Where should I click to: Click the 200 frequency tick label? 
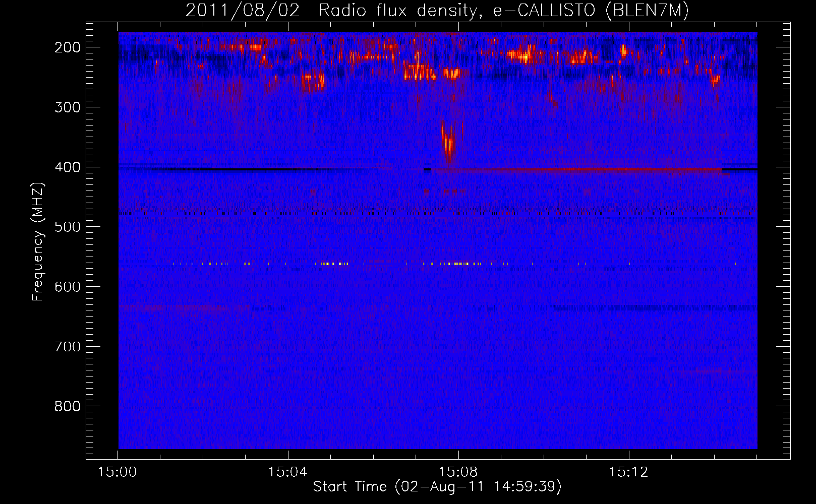[x=68, y=47]
